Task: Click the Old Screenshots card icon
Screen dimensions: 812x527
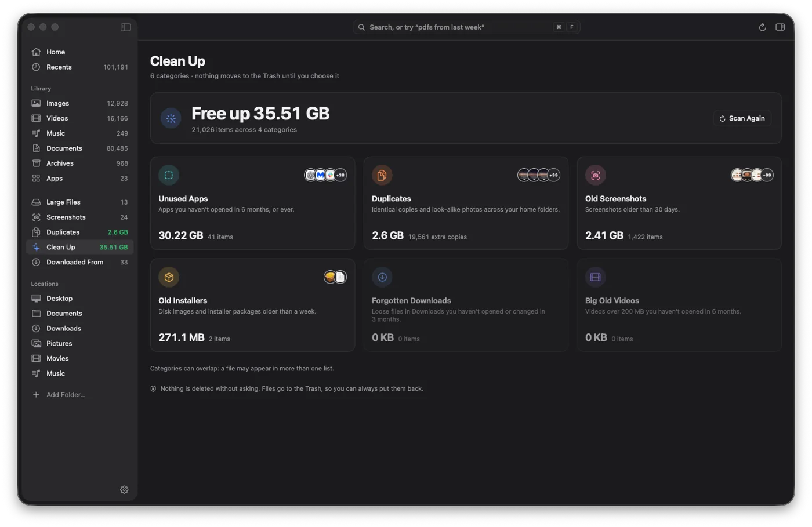Action: point(596,175)
